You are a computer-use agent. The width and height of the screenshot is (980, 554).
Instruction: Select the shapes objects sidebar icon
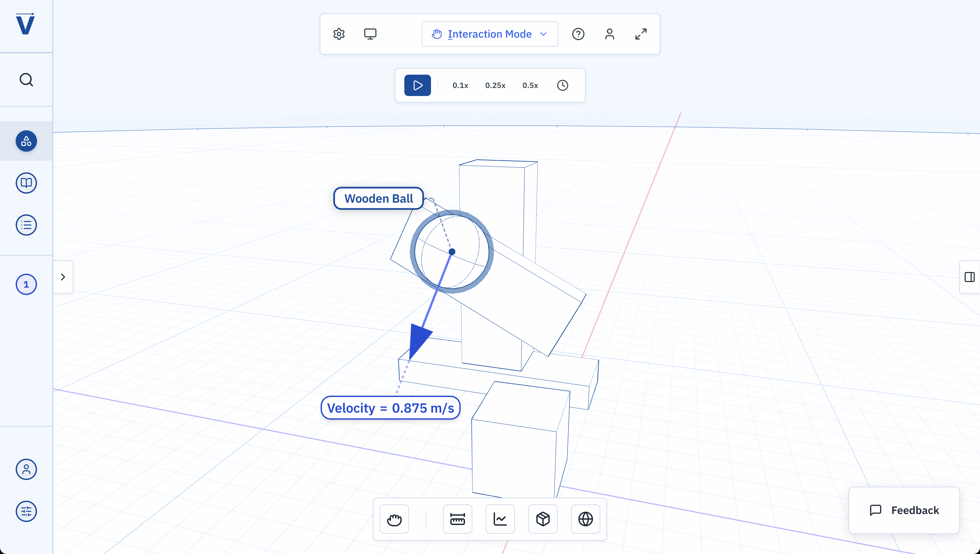[x=26, y=141]
